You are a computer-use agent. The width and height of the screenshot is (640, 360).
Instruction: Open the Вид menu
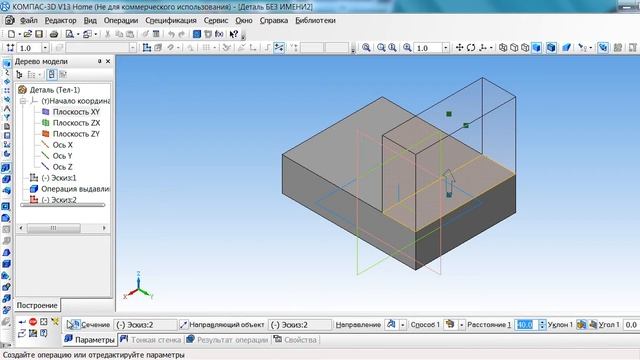[90, 20]
